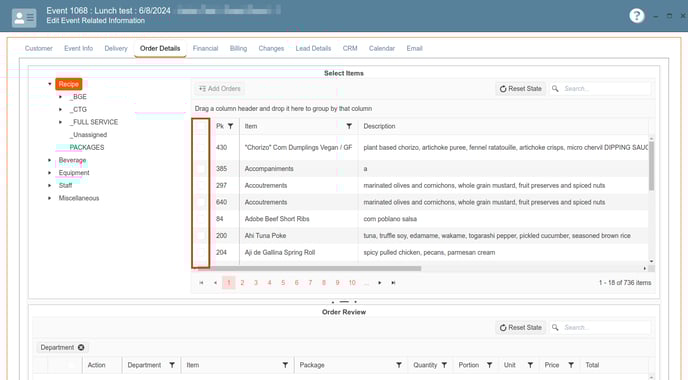Open Item column filter in Select Items grid
The height and width of the screenshot is (380, 688).
(x=349, y=126)
